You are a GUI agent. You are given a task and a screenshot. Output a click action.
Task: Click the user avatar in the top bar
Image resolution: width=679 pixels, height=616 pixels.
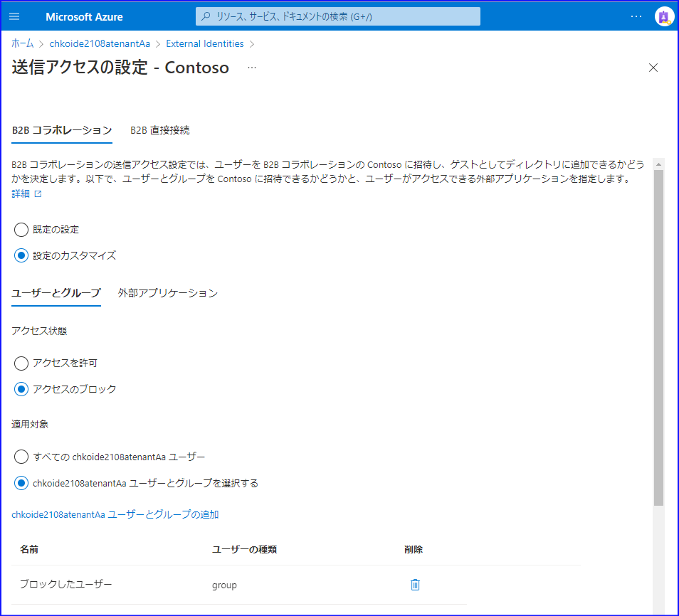[x=664, y=16]
